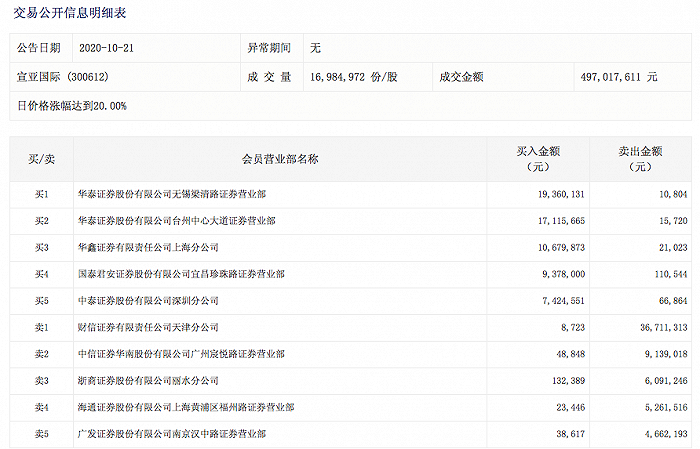Click buy amount 8,723

tap(573, 328)
